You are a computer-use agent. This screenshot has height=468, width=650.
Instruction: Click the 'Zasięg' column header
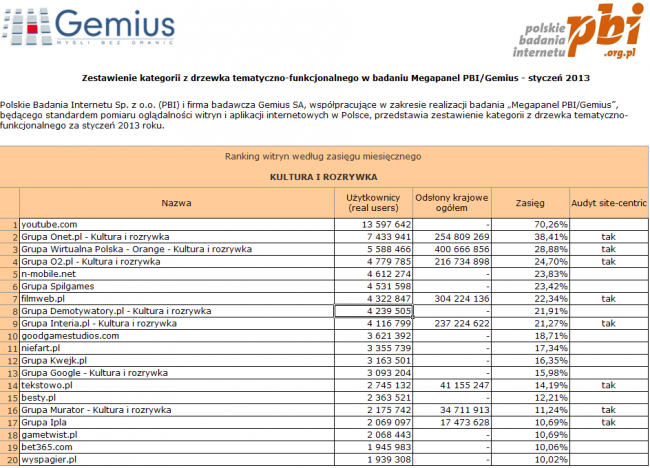[x=530, y=202]
